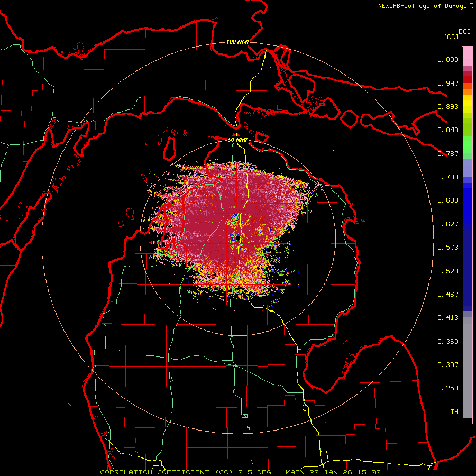Image resolution: width=476 pixels, height=476 pixels.
Task: Click the 0.733 color scale label
Action: pos(448,177)
